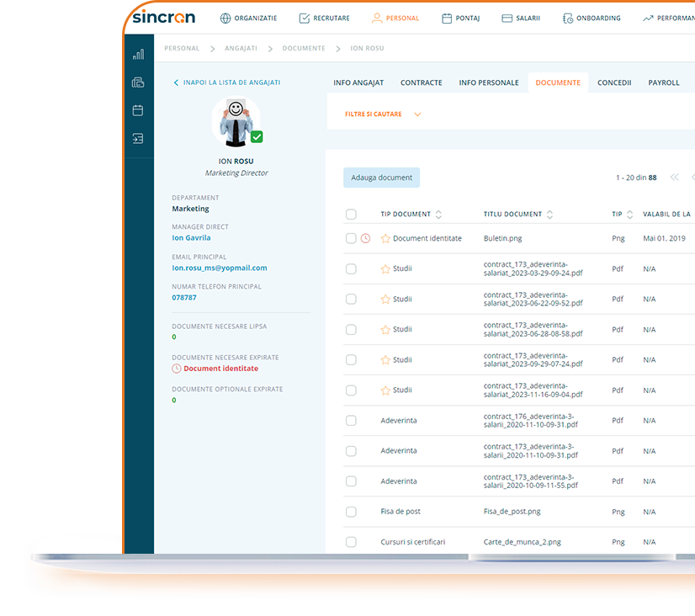Click the bar chart icon in sidebar
695x616 pixels.
138,53
